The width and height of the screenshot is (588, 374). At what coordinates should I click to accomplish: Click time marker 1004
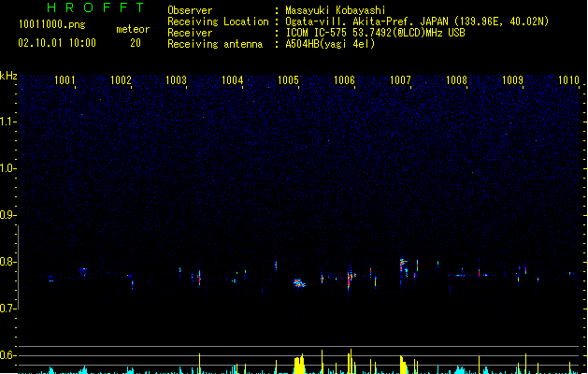click(233, 80)
